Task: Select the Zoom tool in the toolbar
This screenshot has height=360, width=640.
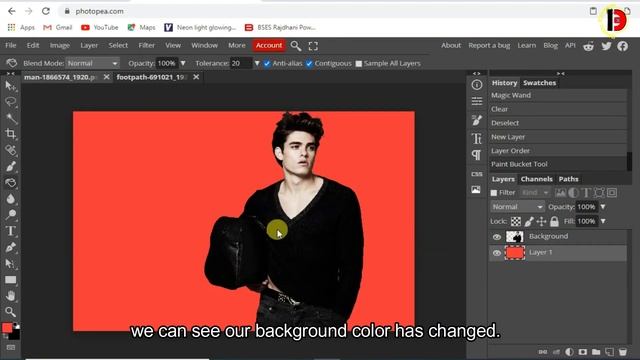Action: pos(11,312)
